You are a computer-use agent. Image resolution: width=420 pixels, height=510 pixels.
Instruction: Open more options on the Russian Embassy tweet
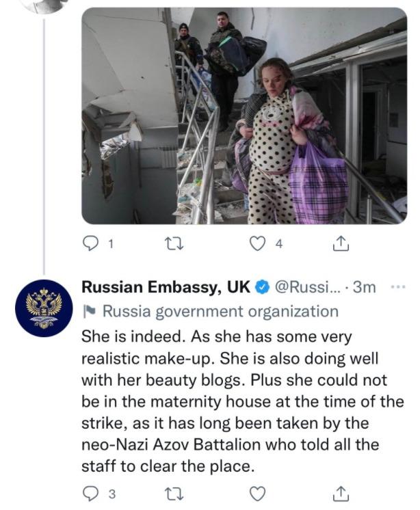(x=397, y=287)
